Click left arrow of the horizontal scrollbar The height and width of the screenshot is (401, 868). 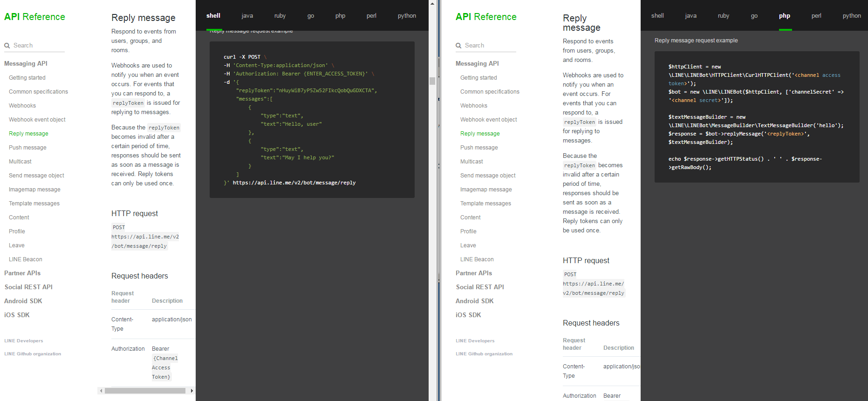(x=101, y=391)
